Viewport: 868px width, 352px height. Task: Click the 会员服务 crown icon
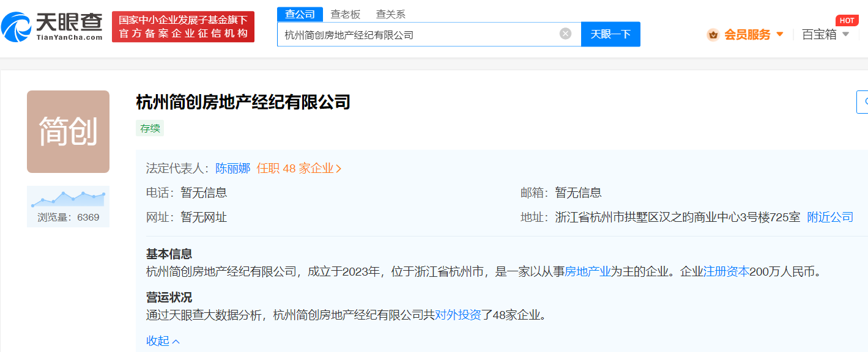[713, 35]
